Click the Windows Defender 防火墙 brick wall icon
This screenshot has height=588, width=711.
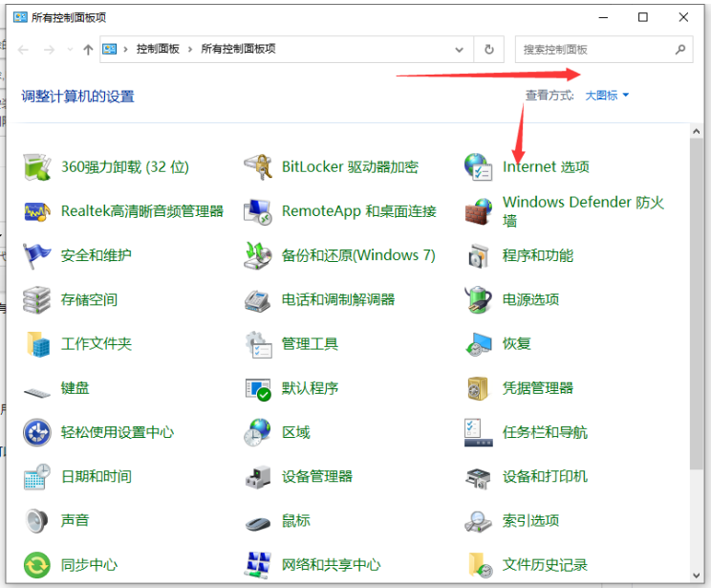pos(479,211)
